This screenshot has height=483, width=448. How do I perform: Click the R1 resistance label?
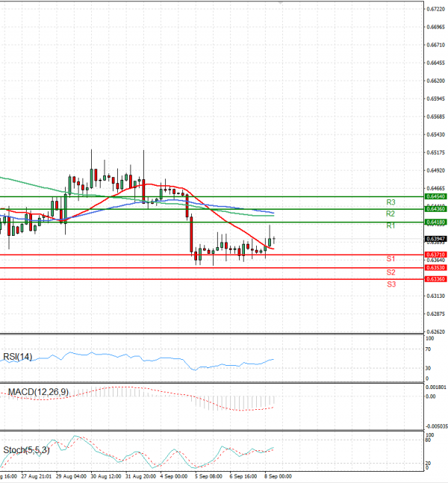tap(391, 225)
